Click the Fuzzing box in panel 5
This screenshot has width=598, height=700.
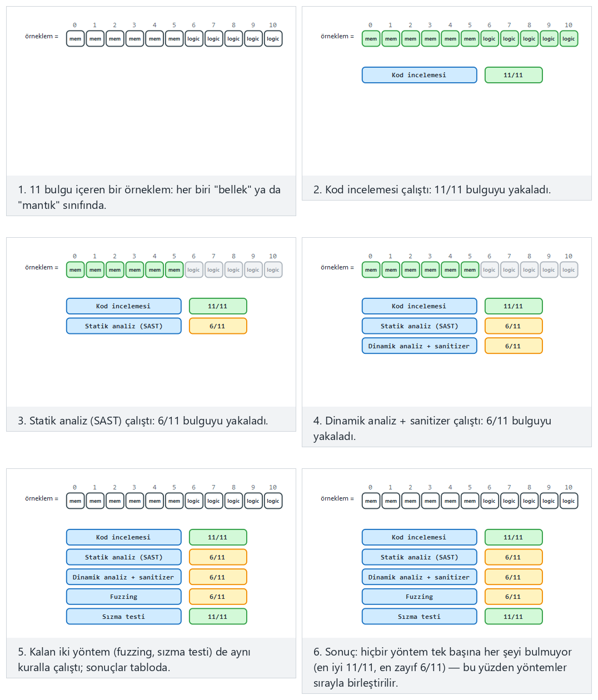pos(123,597)
